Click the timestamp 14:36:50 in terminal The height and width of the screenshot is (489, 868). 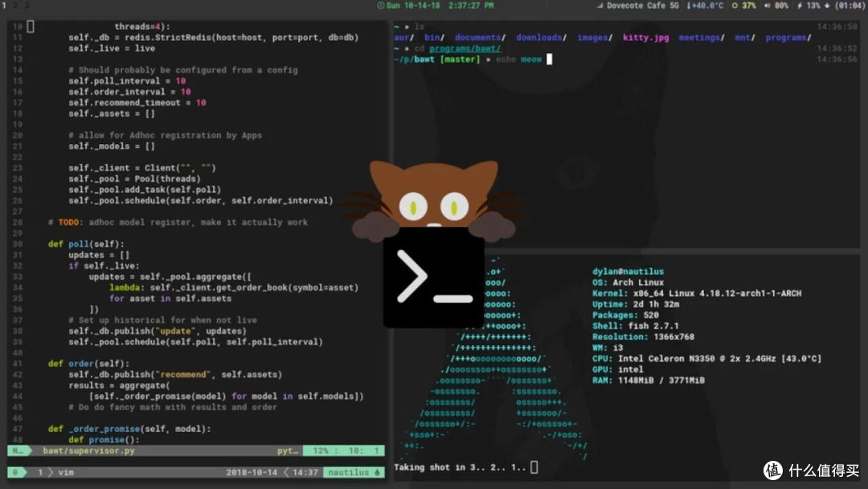837,27
